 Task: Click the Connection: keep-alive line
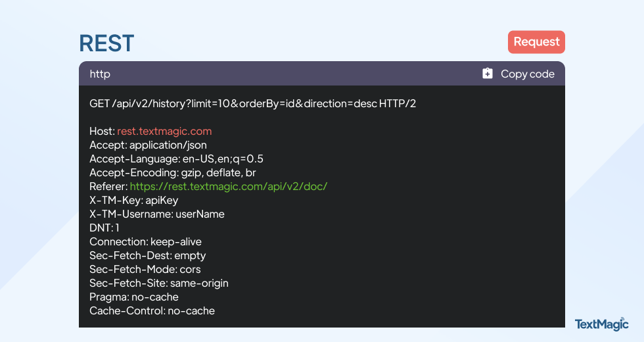(145, 242)
